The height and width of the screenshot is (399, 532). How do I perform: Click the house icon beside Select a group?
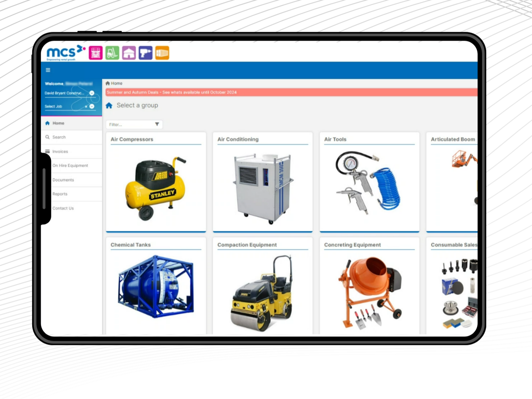tap(109, 106)
